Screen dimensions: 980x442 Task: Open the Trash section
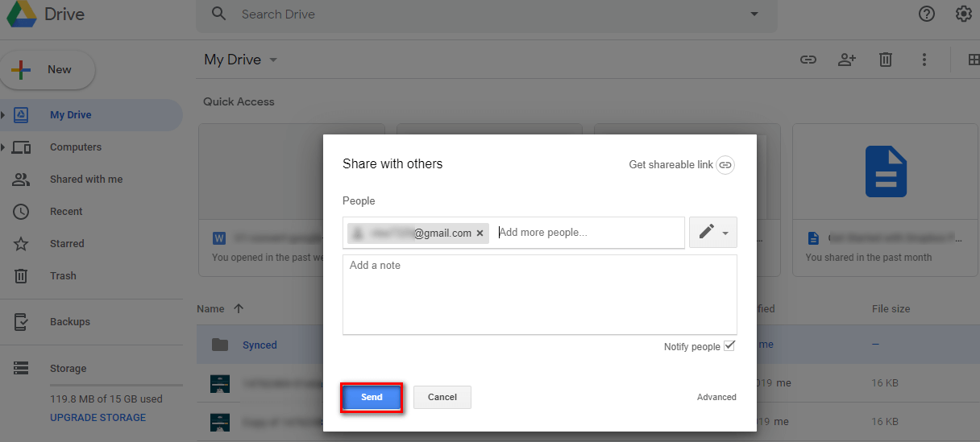tap(63, 276)
